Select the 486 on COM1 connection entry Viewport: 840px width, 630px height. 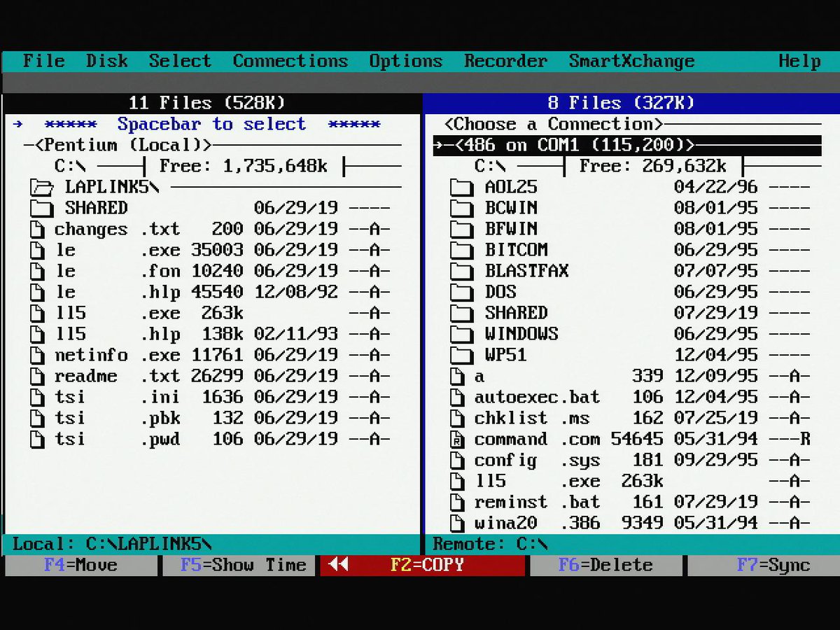627,146
